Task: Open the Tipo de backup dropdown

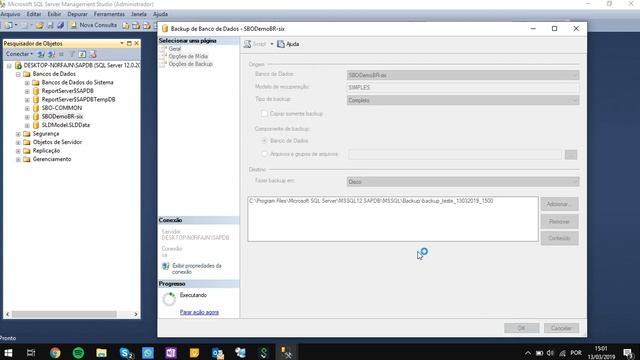Action: point(463,100)
